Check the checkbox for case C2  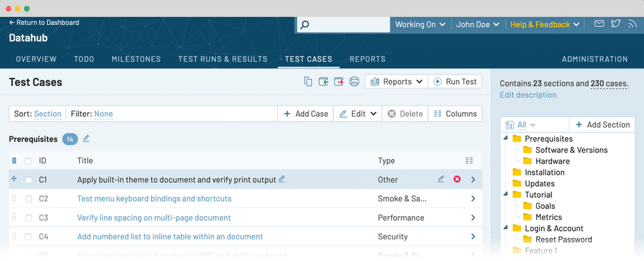tap(28, 199)
